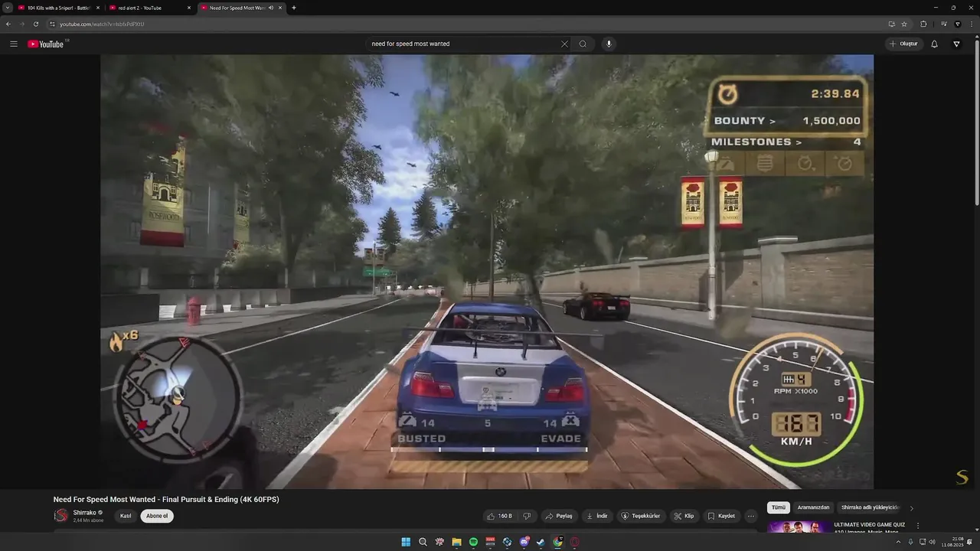Select the Tümü filter chip
Image resolution: width=980 pixels, height=551 pixels.
[x=779, y=507]
